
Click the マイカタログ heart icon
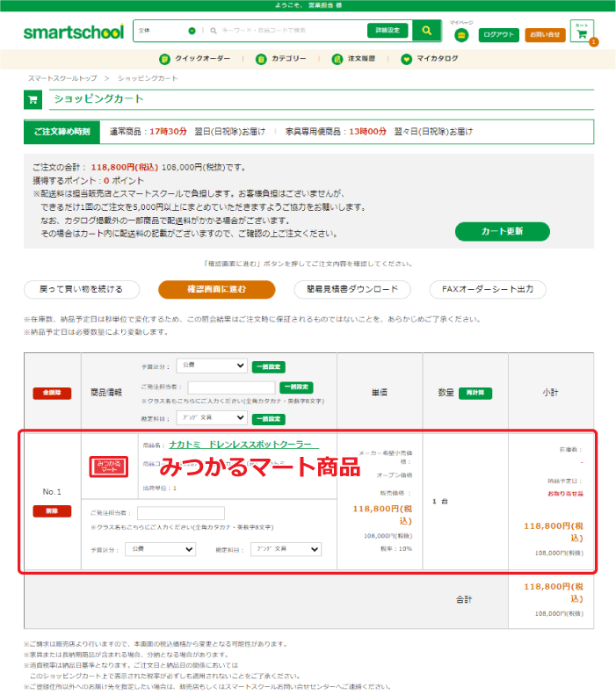[x=406, y=59]
